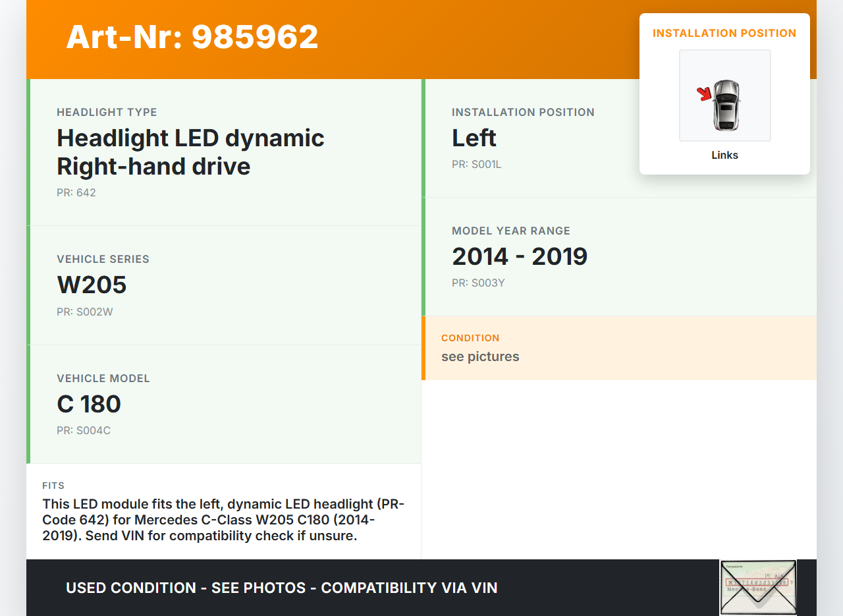Click the orange CONDITION label
Image resolution: width=843 pixels, height=616 pixels.
470,338
